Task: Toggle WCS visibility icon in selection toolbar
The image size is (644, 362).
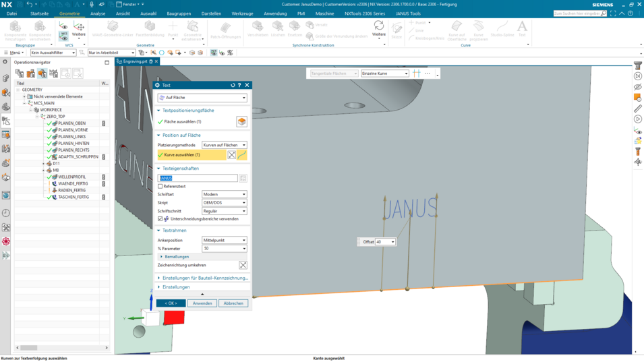Action: [222, 53]
